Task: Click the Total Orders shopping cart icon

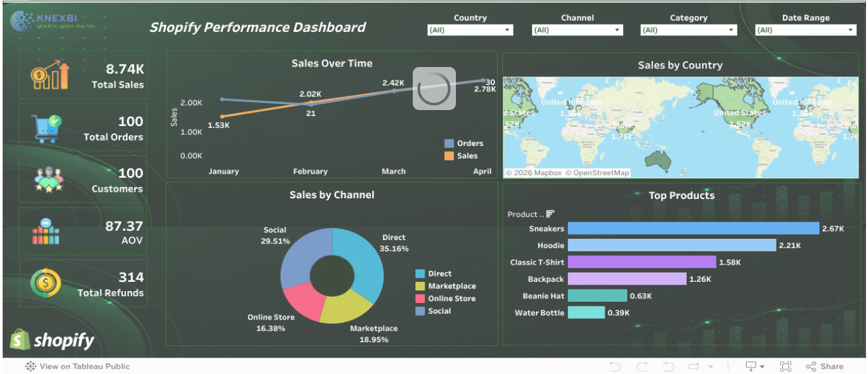Action: [46, 128]
